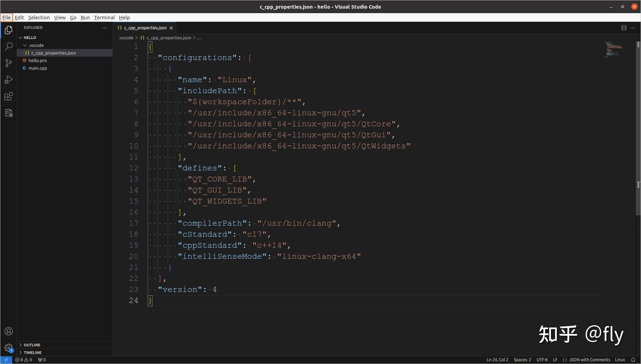Open the File menu
This screenshot has width=641, height=364.
(7, 18)
